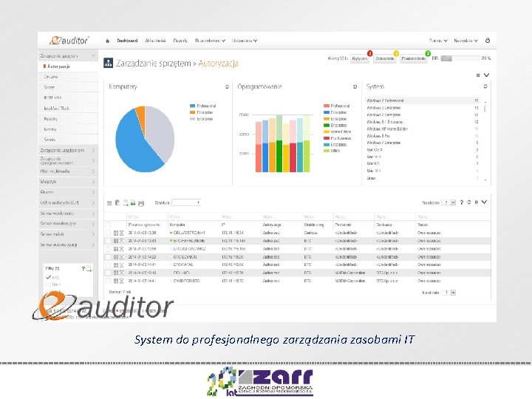Click the question mark help icon above table
Screen dimensions: 532x399
[461, 202]
